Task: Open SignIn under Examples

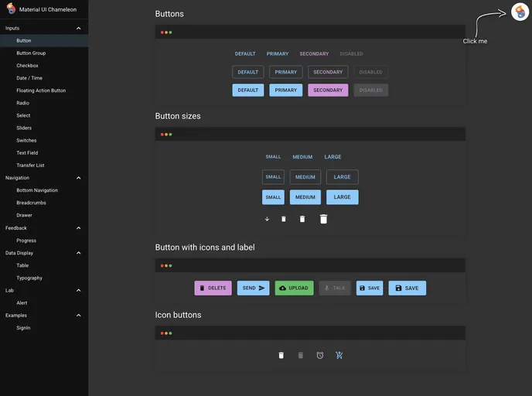Action: [44, 328]
